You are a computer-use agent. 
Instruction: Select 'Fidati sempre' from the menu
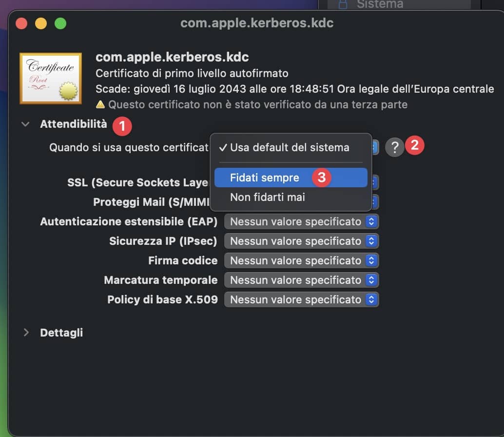pyautogui.click(x=291, y=178)
